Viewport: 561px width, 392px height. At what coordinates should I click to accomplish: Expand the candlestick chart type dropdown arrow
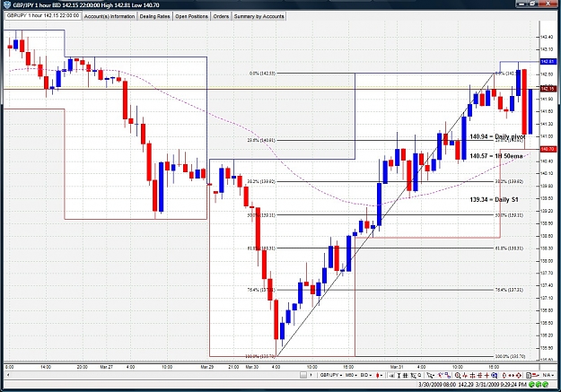coord(381,375)
